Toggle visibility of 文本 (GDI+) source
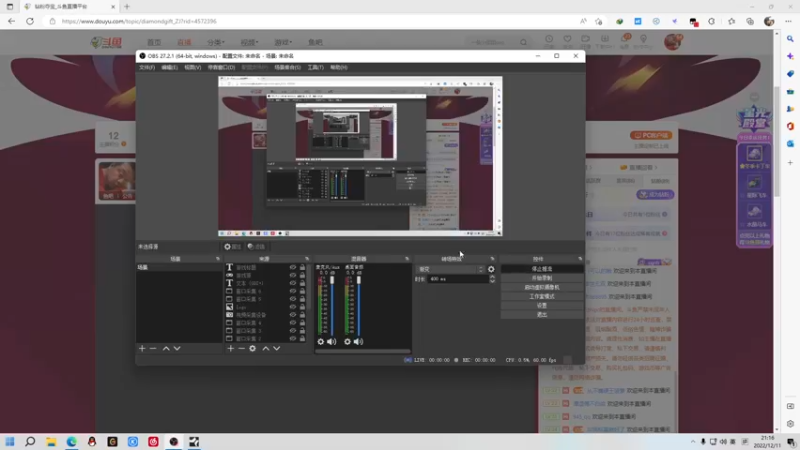The height and width of the screenshot is (450, 800). point(293,283)
